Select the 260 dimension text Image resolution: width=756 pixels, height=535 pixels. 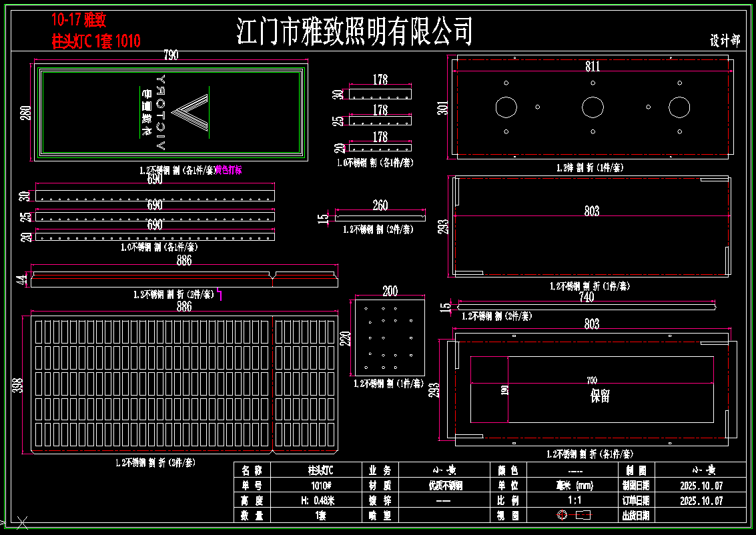[x=380, y=205]
